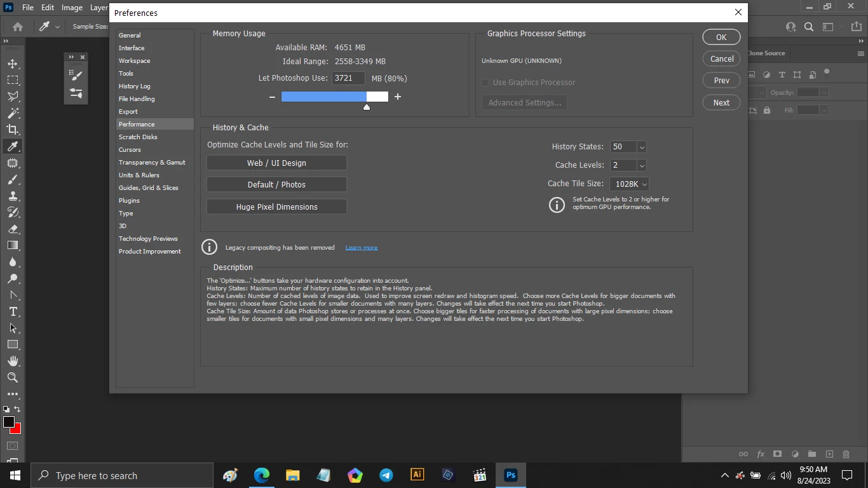Select the Hand tool

click(x=13, y=361)
